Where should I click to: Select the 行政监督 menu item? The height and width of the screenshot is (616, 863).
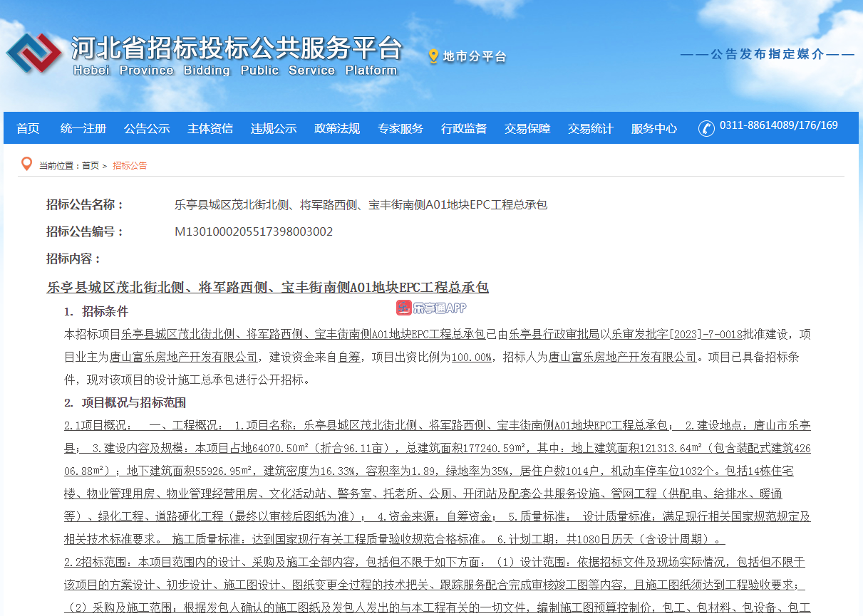click(463, 129)
